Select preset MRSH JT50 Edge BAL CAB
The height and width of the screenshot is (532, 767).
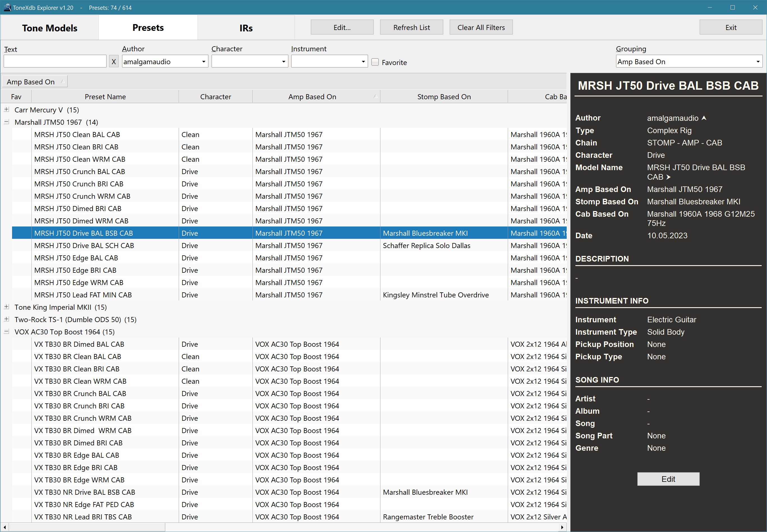76,258
